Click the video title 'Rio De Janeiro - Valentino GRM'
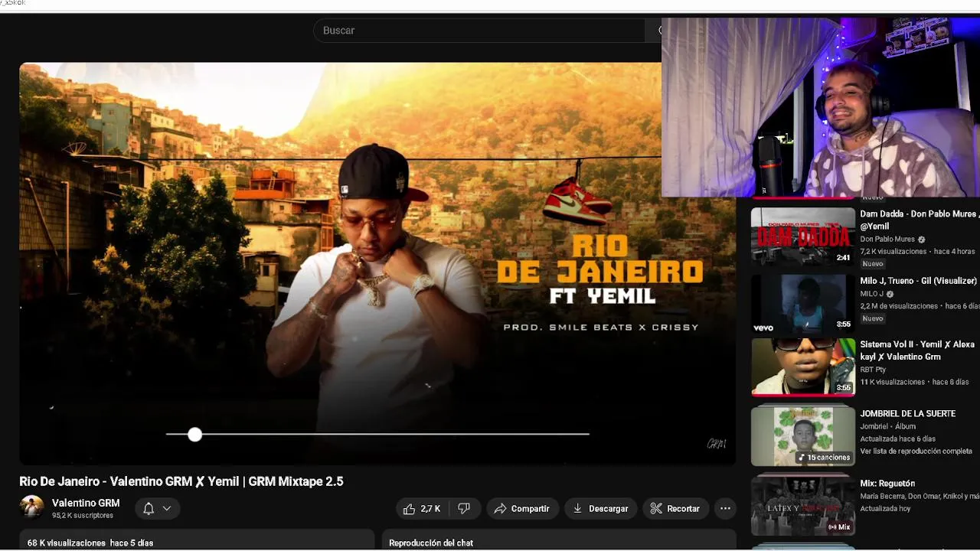 [181, 481]
